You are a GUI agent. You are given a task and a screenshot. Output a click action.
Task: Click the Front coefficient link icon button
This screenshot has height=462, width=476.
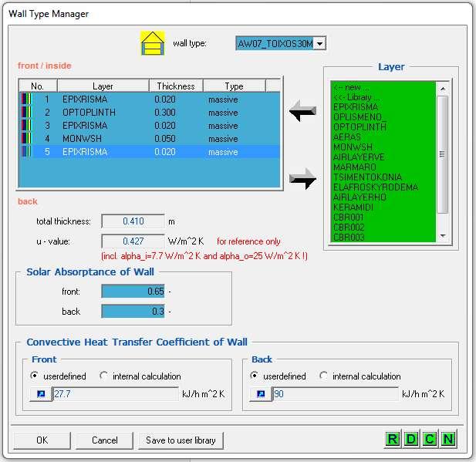[41, 394]
